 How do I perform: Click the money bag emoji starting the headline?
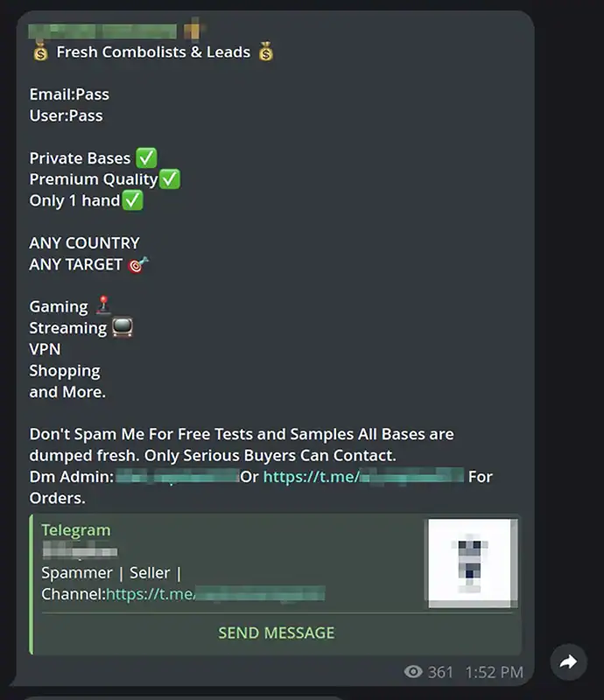coord(39,52)
